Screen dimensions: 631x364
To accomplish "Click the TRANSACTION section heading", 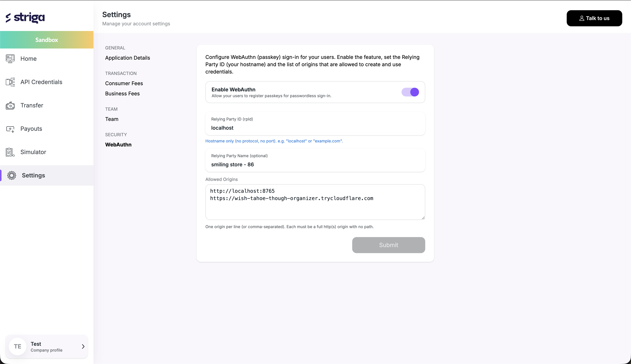I will (121, 73).
